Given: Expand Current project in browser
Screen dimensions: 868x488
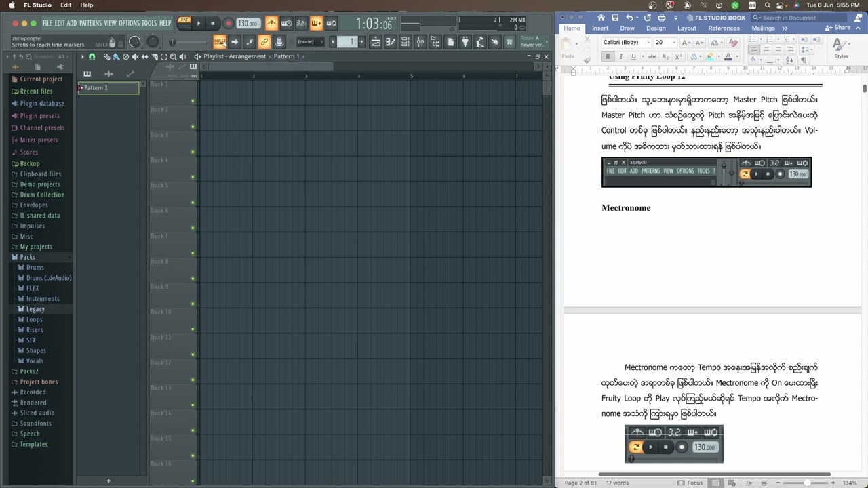Looking at the screenshot, I should (40, 79).
